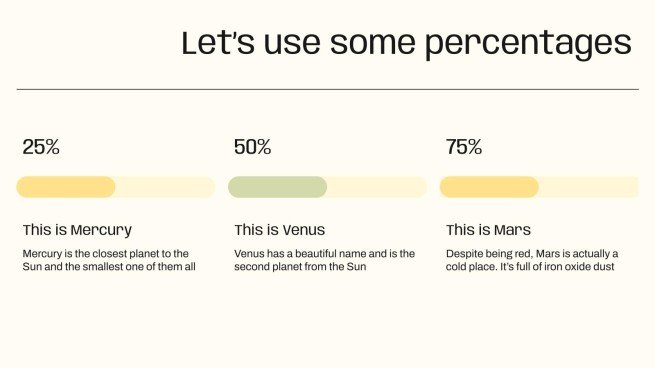This screenshot has height=368, width=655.
Task: Click the 'Let's use some percentages' title
Action: [x=406, y=43]
